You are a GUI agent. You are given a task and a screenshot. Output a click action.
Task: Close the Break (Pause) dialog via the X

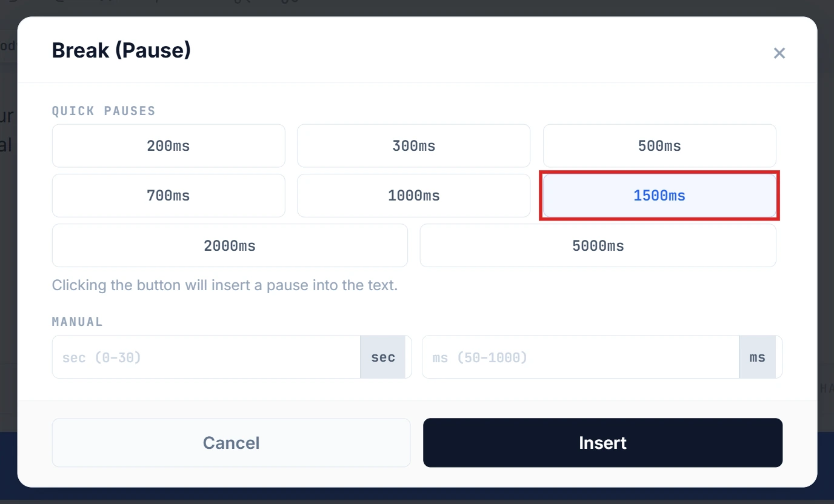point(779,53)
